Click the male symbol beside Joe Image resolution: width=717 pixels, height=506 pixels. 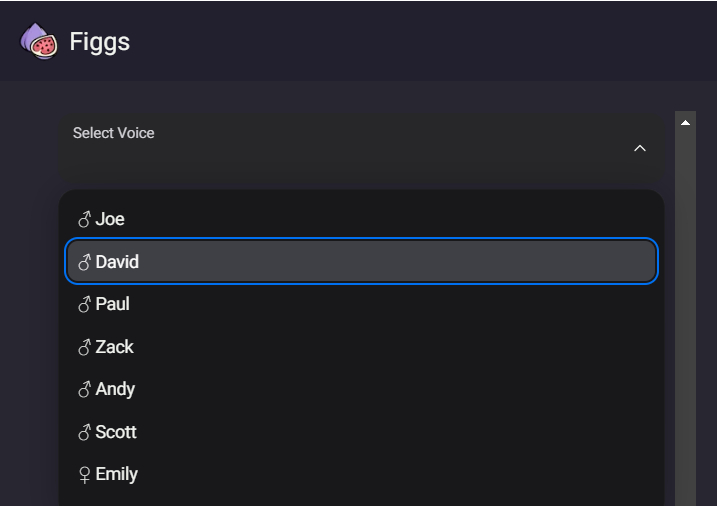pyautogui.click(x=84, y=219)
